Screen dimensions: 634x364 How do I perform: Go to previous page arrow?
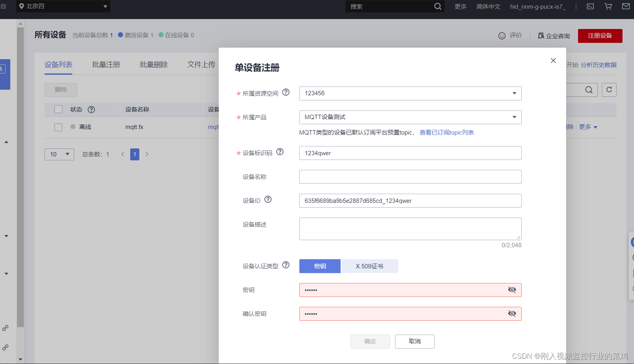(x=123, y=154)
